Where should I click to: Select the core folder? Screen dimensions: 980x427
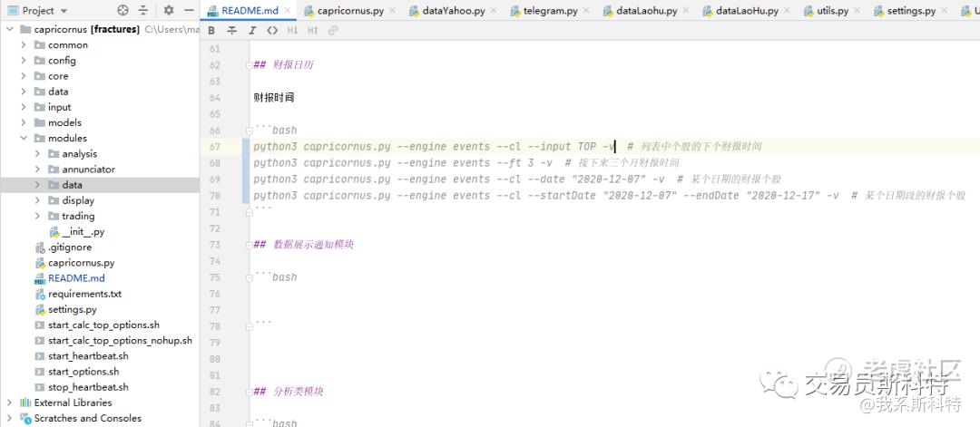[58, 76]
